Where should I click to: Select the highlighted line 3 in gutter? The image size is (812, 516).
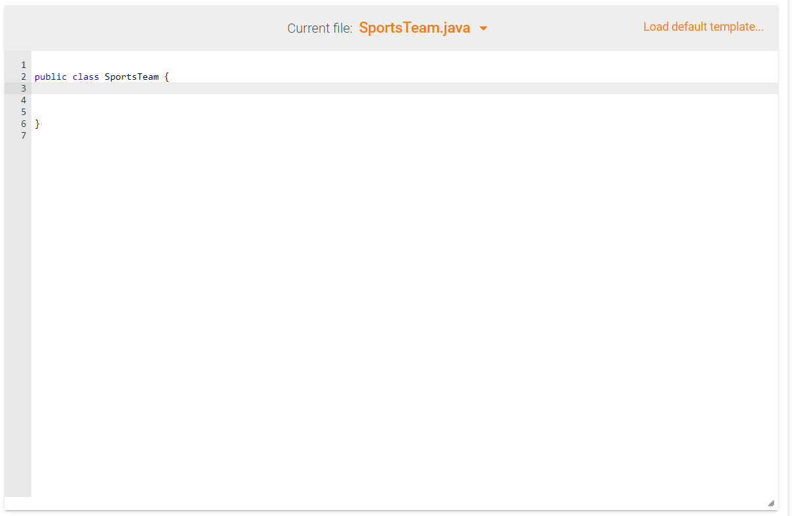pyautogui.click(x=24, y=88)
